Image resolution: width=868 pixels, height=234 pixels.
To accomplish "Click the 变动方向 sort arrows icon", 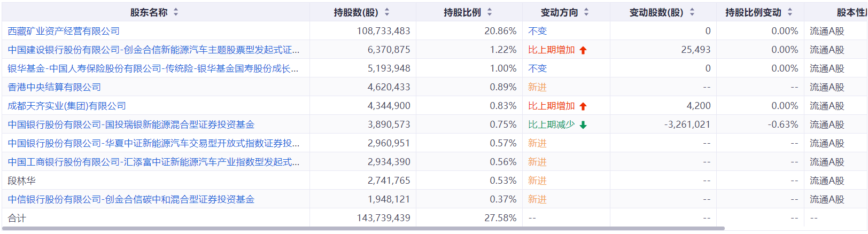I will (x=586, y=12).
